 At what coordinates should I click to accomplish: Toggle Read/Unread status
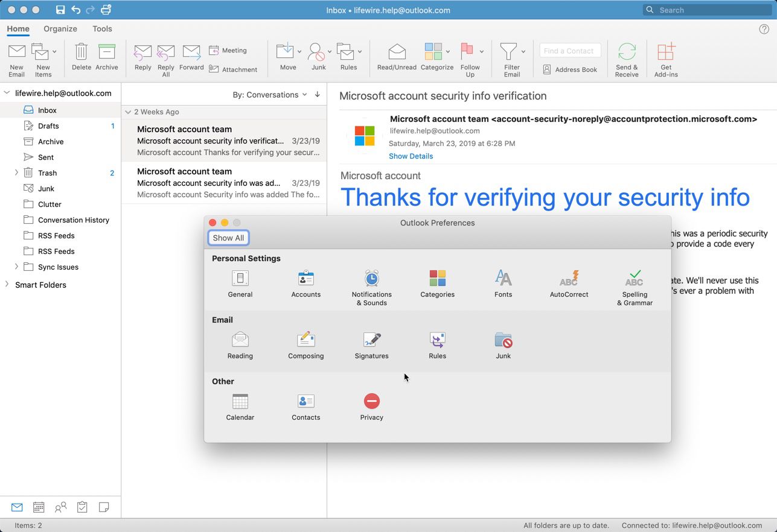click(x=397, y=57)
